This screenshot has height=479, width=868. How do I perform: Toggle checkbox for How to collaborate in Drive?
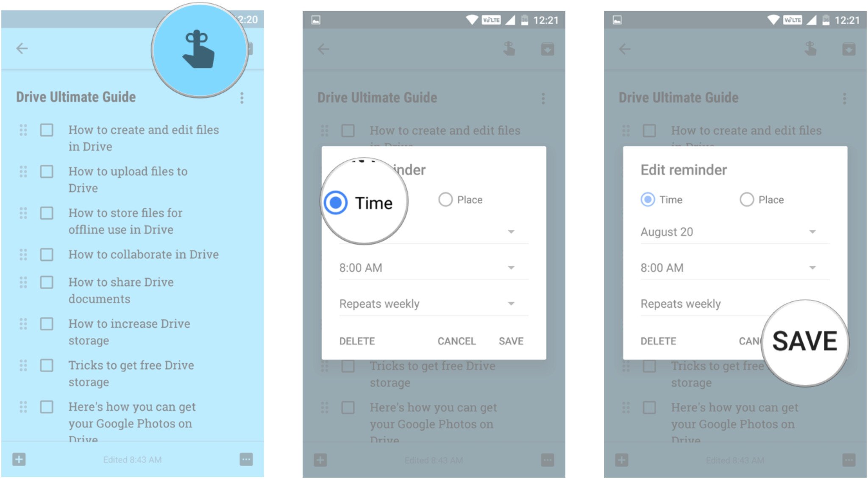point(48,254)
